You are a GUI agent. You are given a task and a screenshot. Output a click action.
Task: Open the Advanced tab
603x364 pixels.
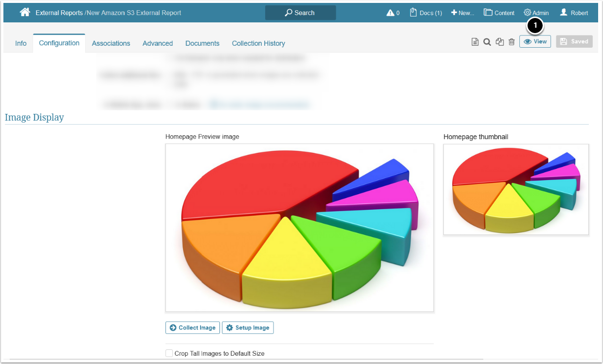158,43
